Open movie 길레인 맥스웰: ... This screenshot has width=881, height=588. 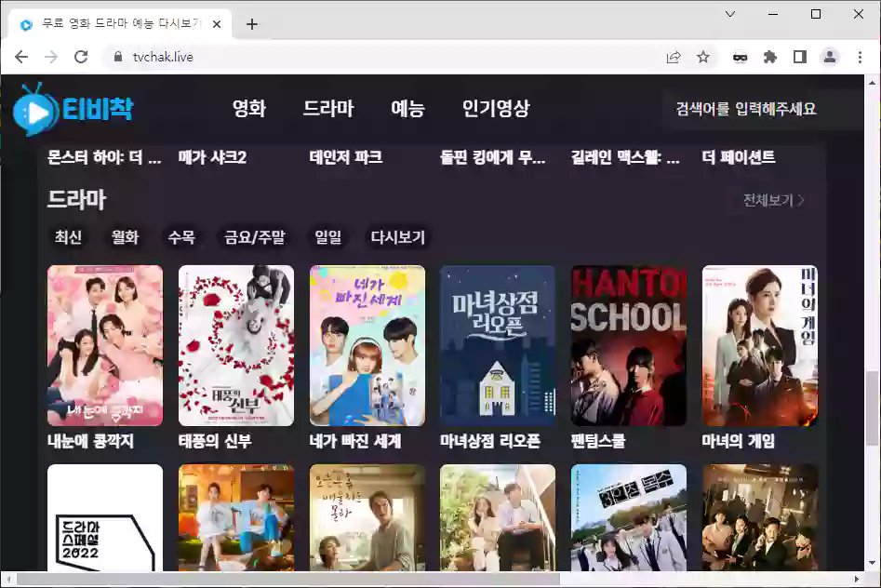[x=625, y=157]
